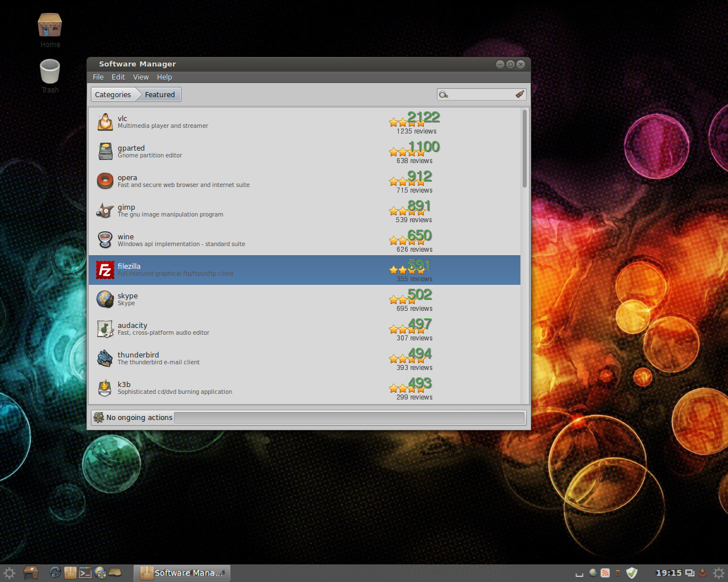This screenshot has width=728, height=582.
Task: Click the k3b disc burner icon
Action: pos(105,388)
